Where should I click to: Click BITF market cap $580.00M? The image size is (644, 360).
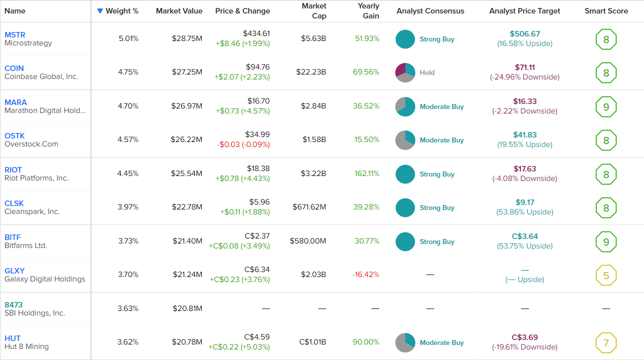[308, 241]
